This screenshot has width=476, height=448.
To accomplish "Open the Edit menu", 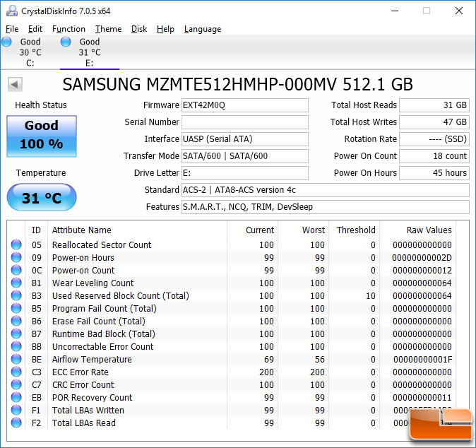I will (x=35, y=29).
